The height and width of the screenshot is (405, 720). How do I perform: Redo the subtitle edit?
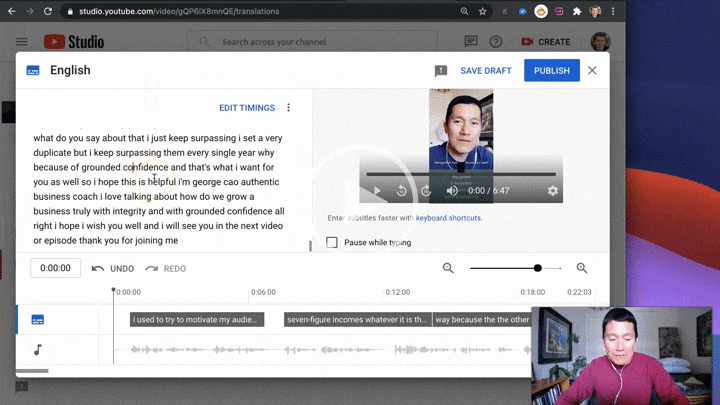coord(166,269)
